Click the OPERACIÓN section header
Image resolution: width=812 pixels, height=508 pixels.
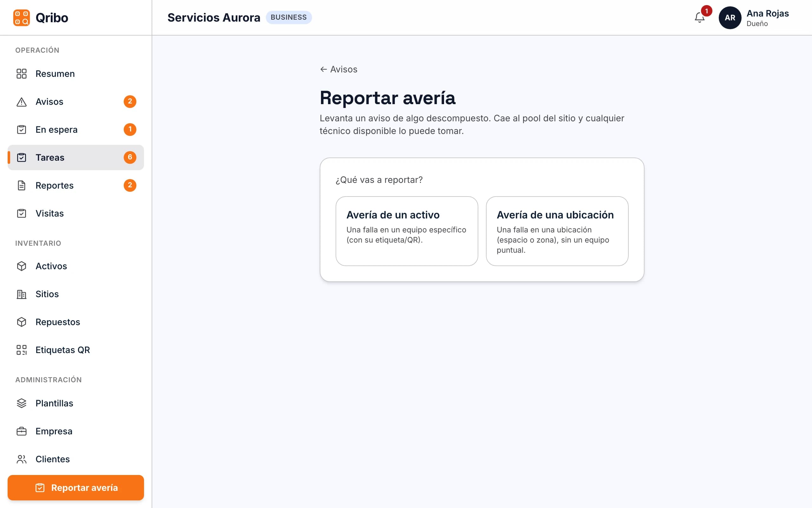click(x=37, y=50)
